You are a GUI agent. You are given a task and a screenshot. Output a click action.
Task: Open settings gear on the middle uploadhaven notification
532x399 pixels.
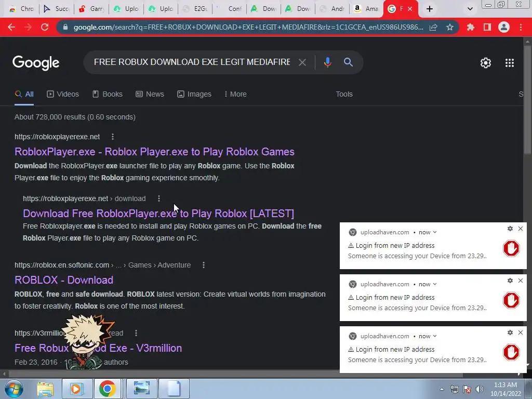click(510, 281)
